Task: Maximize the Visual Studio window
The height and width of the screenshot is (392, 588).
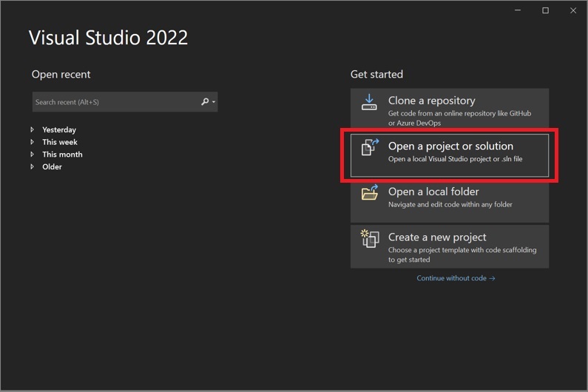Action: pyautogui.click(x=546, y=10)
